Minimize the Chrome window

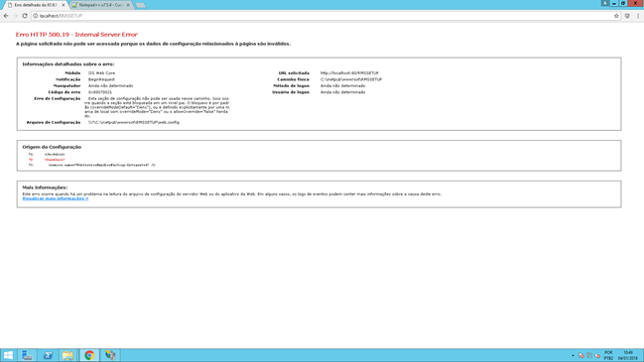614,3
